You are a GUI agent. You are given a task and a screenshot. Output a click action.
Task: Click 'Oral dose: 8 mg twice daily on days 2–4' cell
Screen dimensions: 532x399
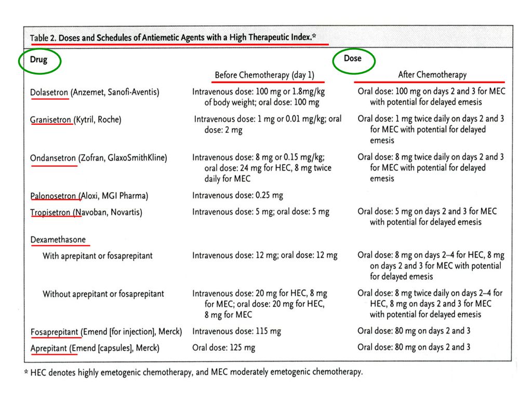(x=430, y=303)
